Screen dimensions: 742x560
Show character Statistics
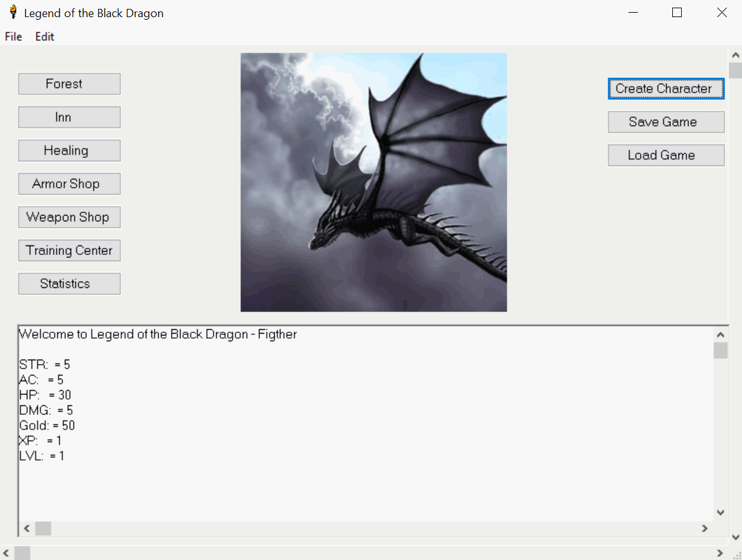click(69, 284)
